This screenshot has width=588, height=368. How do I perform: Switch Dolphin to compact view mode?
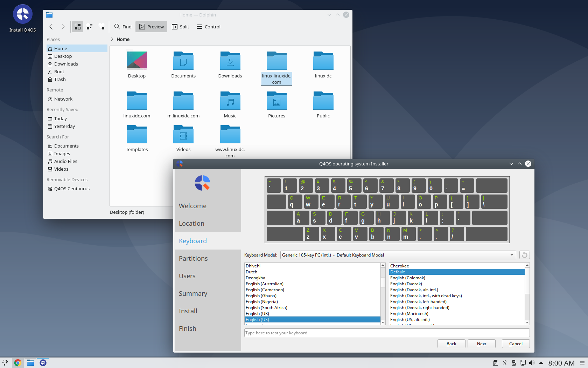pos(90,27)
